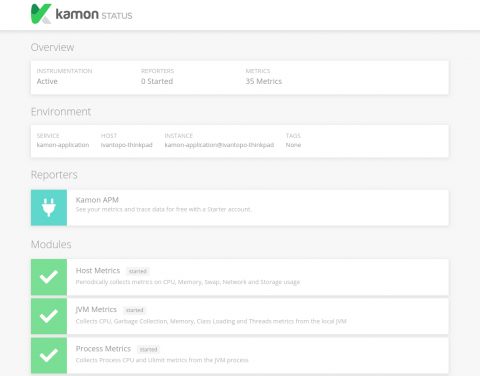This screenshot has width=480, height=376.
Task: Click the '35 Metrics' value
Action: click(x=264, y=81)
